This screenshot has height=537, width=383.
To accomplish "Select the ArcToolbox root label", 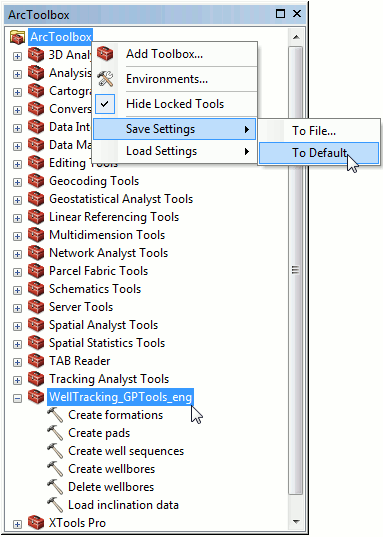I will pyautogui.click(x=61, y=37).
